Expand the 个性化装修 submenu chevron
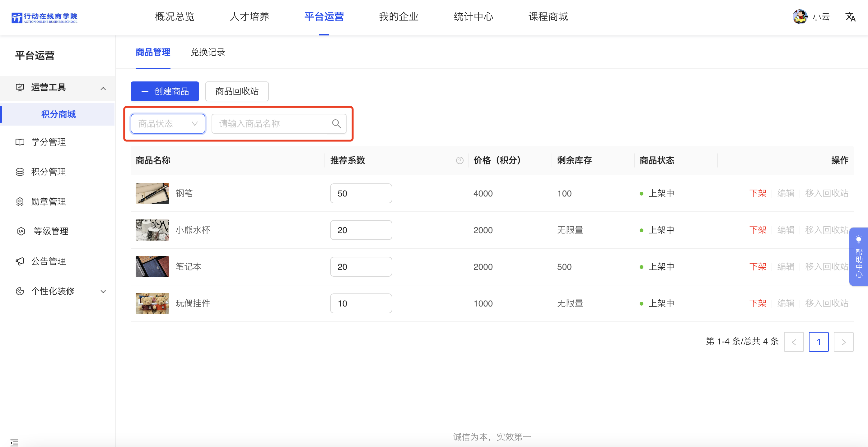 (x=103, y=292)
